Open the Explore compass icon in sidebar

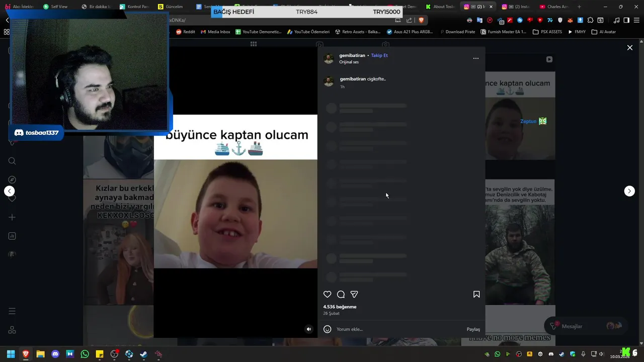pyautogui.click(x=12, y=179)
